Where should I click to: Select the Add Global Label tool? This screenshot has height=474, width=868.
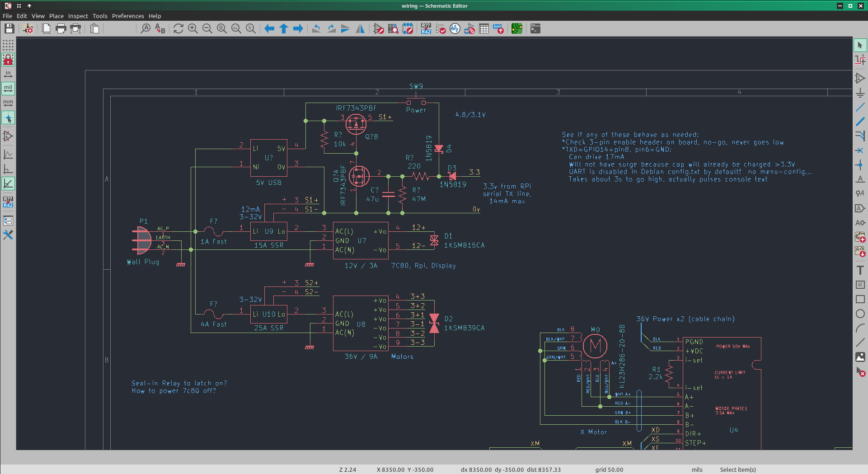(x=860, y=208)
